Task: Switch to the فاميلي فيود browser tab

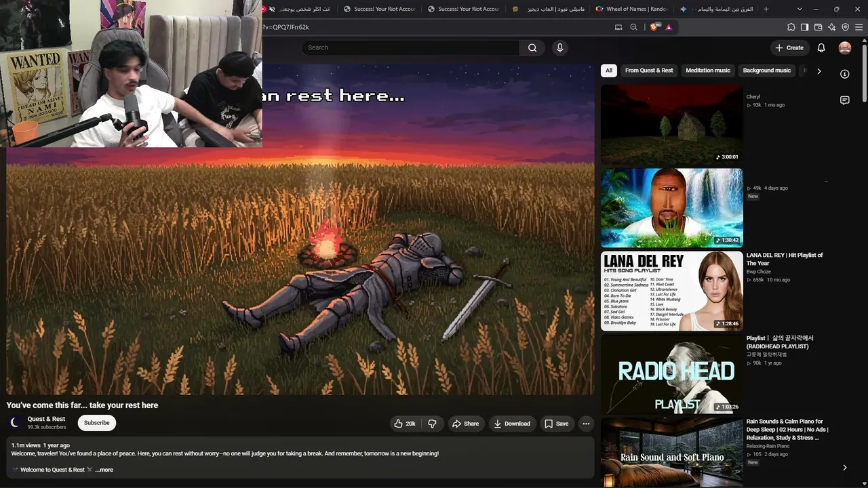Action: pyautogui.click(x=548, y=9)
